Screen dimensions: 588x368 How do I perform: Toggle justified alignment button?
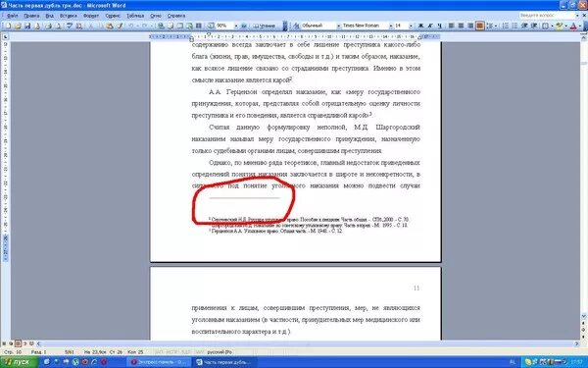coord(479,26)
